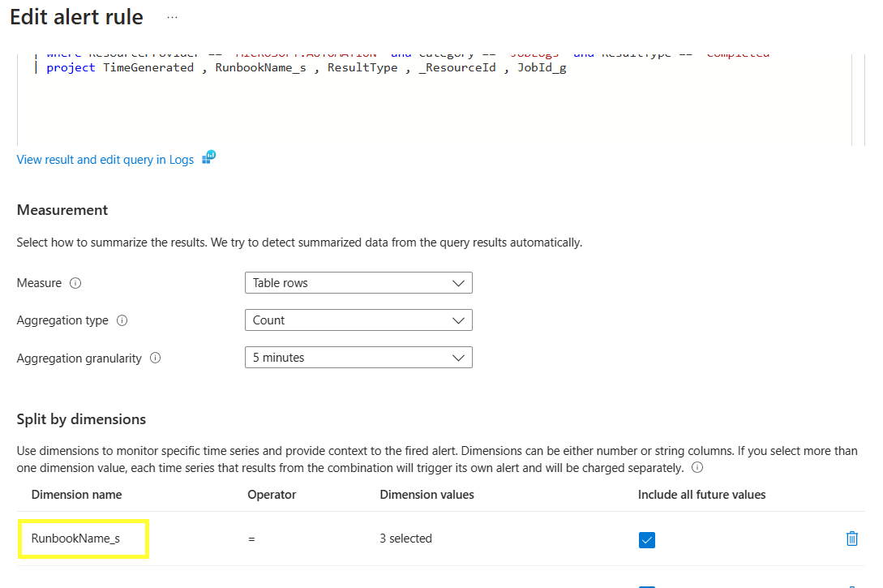883x588 pixels.
Task: Open the dimension values showing 3 selected
Action: [405, 538]
